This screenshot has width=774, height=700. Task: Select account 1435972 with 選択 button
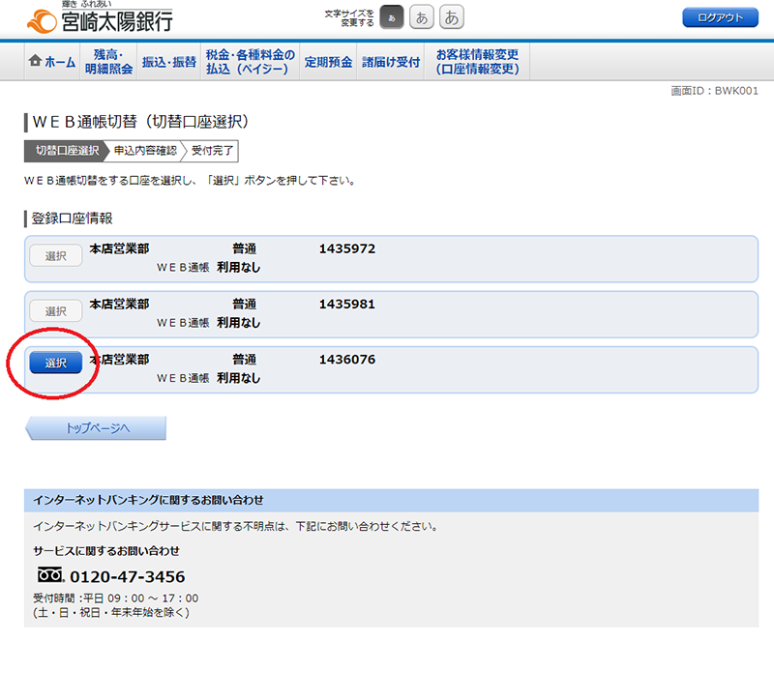point(55,255)
